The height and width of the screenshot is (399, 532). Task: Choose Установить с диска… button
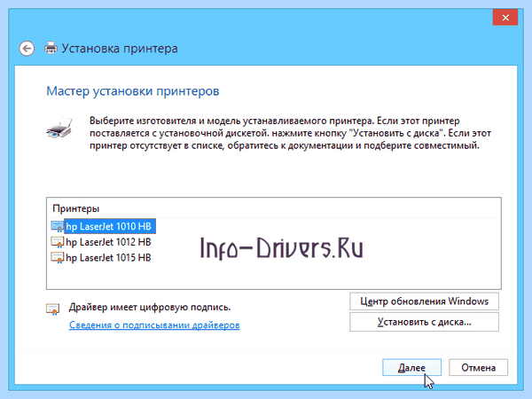pos(424,322)
